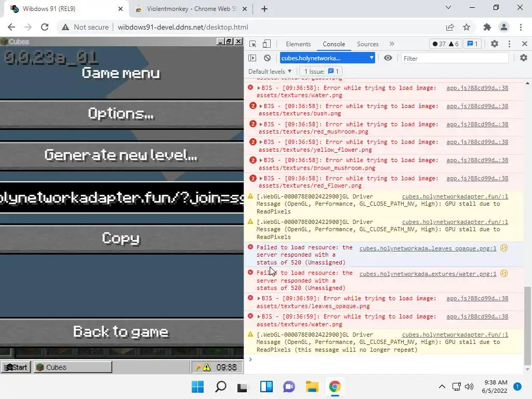532x399 pixels.
Task: Open the cubes.holynetworkada...leaves_opaque.png:1 link
Action: [x=428, y=248]
